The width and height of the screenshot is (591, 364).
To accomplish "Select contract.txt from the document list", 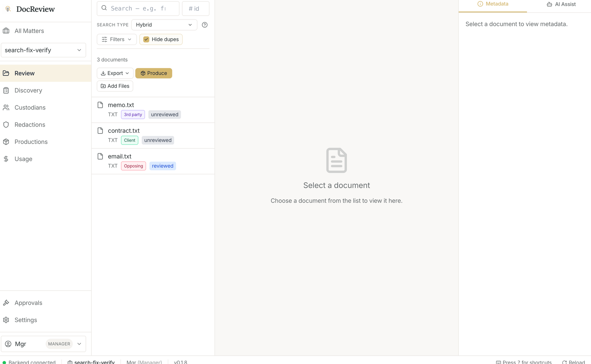I will (153, 136).
